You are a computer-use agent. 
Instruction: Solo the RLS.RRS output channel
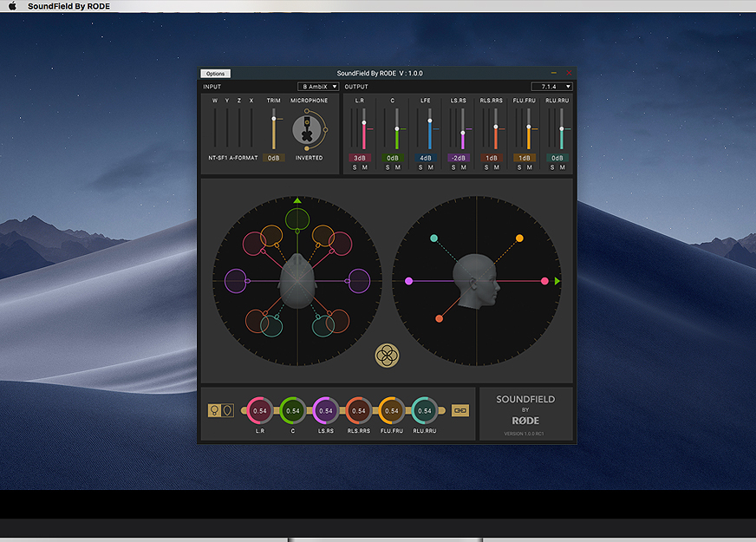click(486, 167)
